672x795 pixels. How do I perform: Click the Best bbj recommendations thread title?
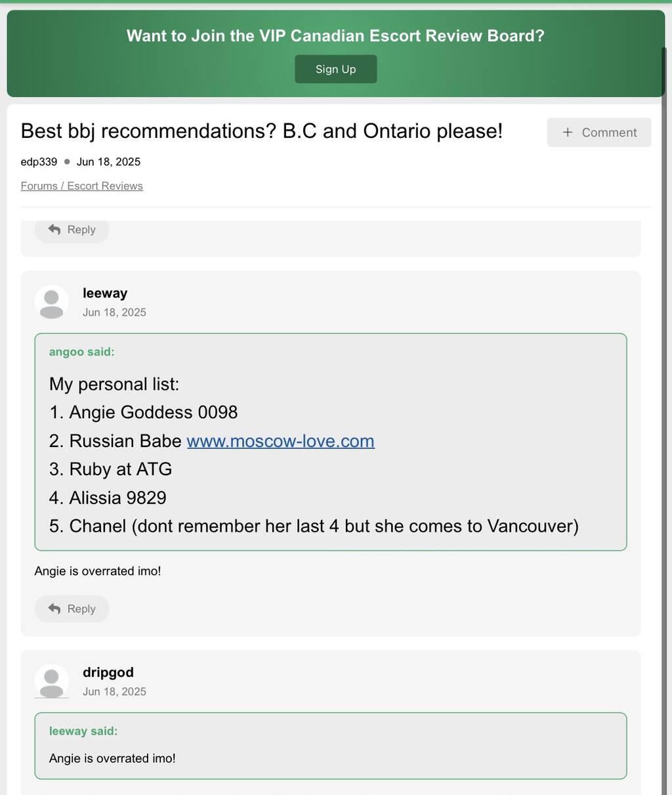click(x=261, y=131)
